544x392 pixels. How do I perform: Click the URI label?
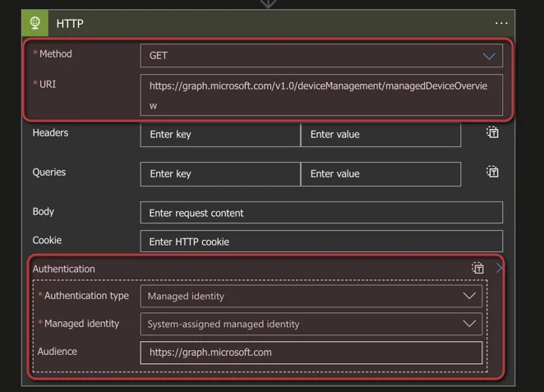[x=48, y=85]
